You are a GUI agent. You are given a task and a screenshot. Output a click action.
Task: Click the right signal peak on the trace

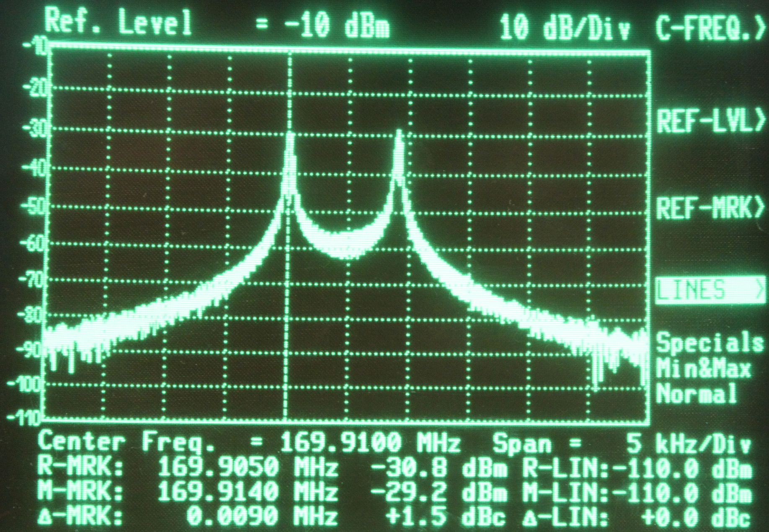(x=398, y=132)
